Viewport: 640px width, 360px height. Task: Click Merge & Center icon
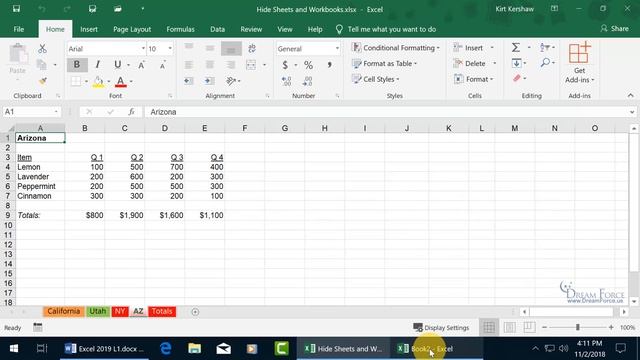[x=251, y=64]
